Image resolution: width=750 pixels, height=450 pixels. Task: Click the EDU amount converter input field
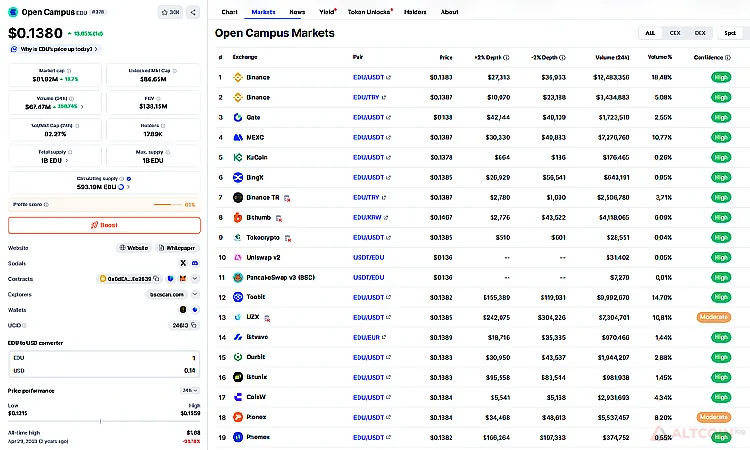(104, 358)
